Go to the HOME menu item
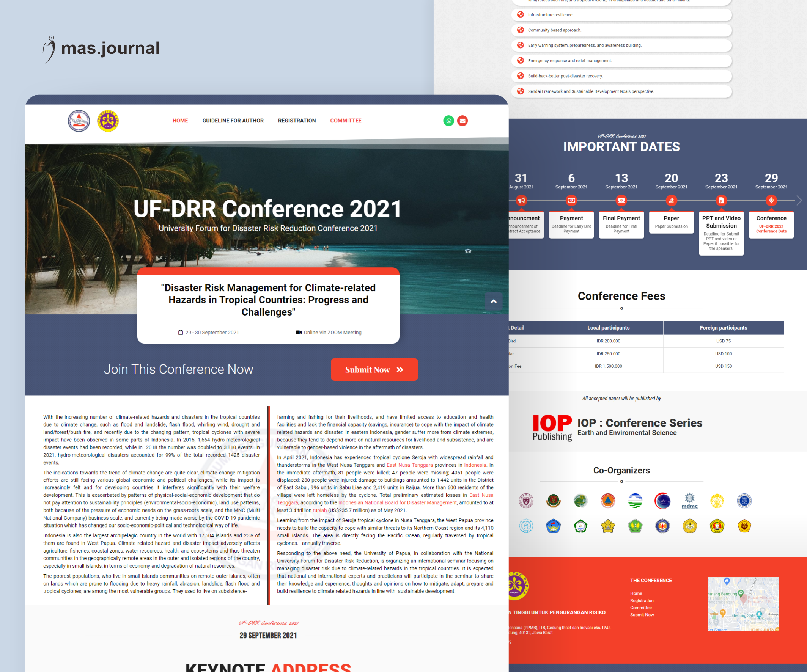Screen dimensions: 807x672 click(x=180, y=121)
